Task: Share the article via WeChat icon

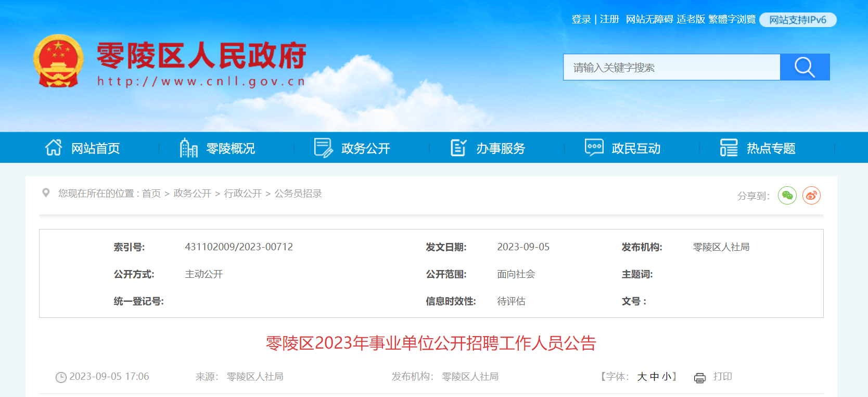Action: (x=787, y=196)
